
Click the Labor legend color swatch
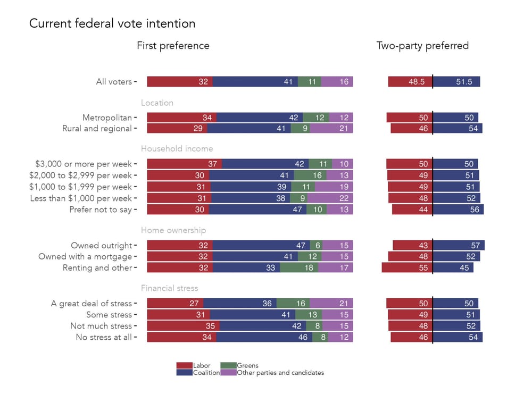pyautogui.click(x=184, y=365)
